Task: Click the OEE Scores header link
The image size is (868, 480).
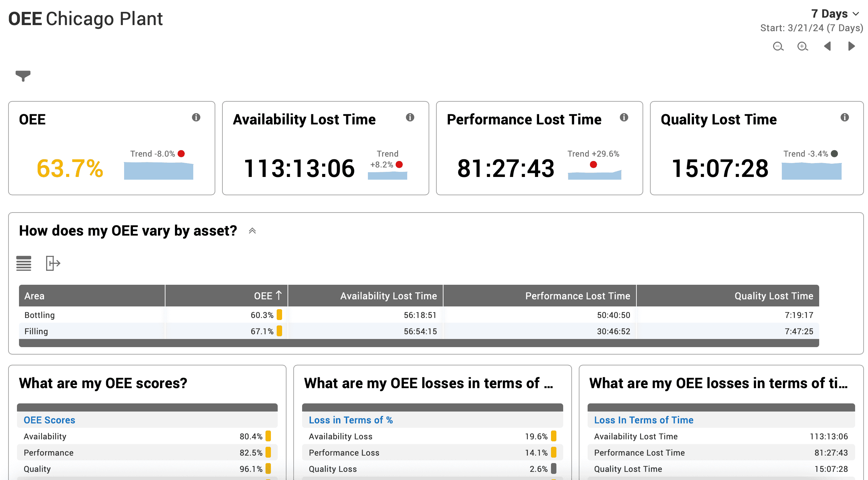Action: pos(50,420)
